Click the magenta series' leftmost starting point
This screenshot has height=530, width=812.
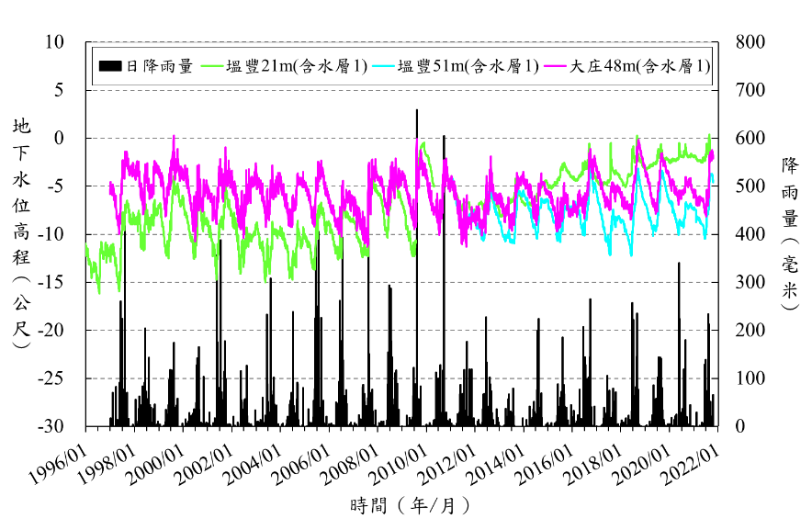(x=109, y=183)
